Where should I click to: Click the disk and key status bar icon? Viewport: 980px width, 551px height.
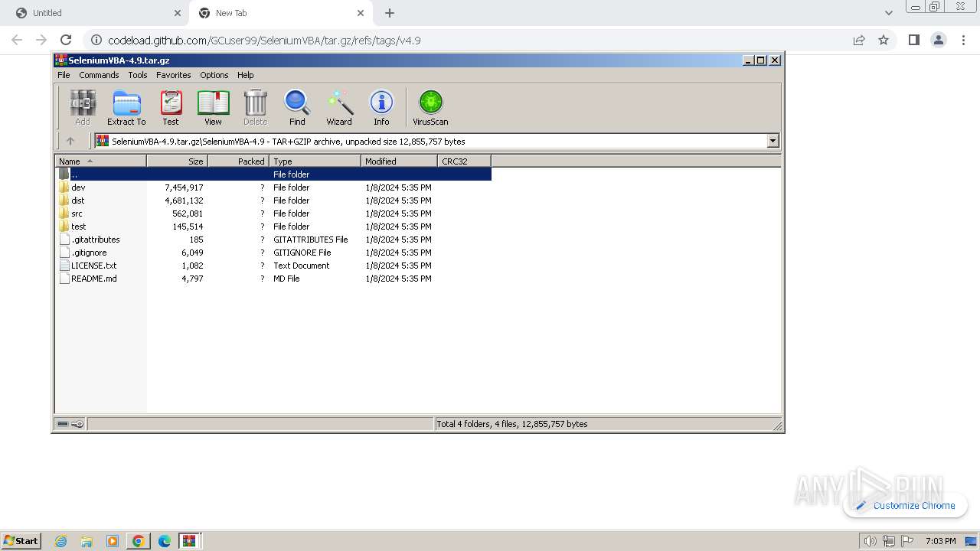[x=70, y=424]
